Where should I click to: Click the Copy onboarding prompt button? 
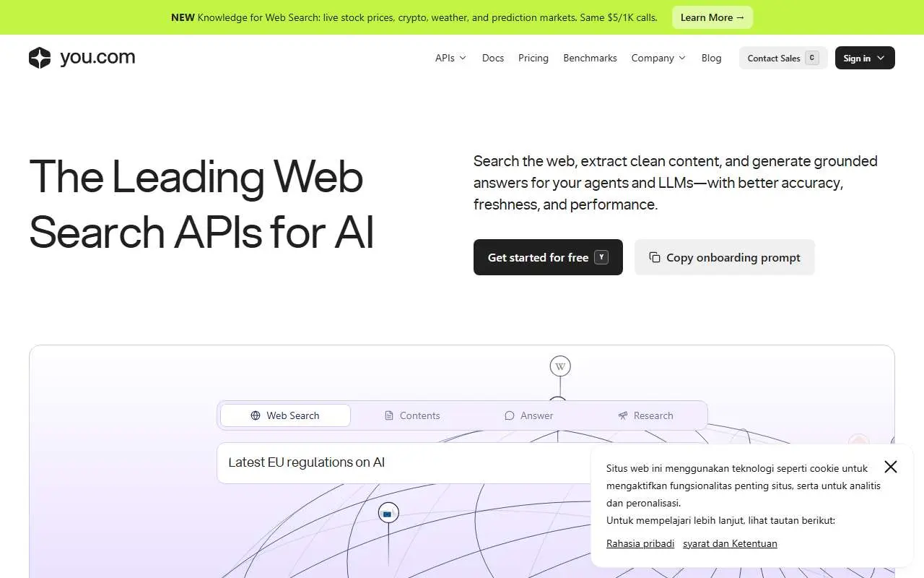pyautogui.click(x=725, y=257)
